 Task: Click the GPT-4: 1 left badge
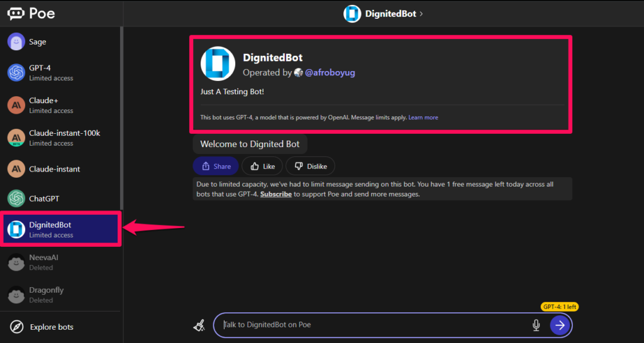coord(559,307)
